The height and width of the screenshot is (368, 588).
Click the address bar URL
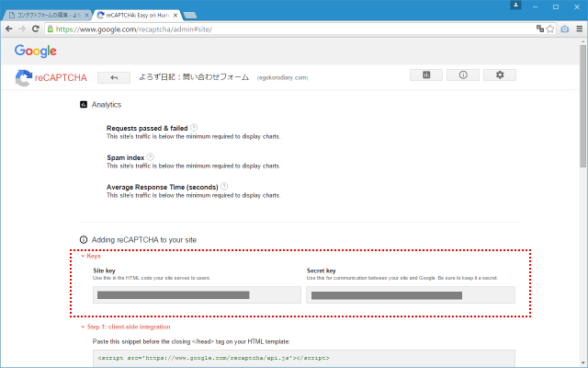click(x=134, y=29)
